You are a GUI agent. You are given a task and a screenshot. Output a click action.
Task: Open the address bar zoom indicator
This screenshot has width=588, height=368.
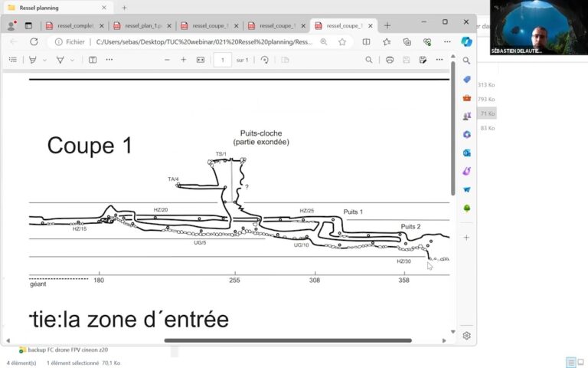[x=323, y=42]
